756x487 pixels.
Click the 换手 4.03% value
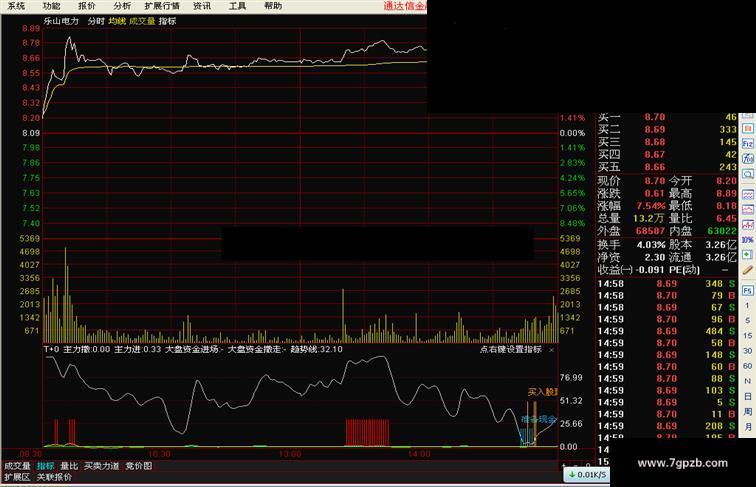(651, 245)
